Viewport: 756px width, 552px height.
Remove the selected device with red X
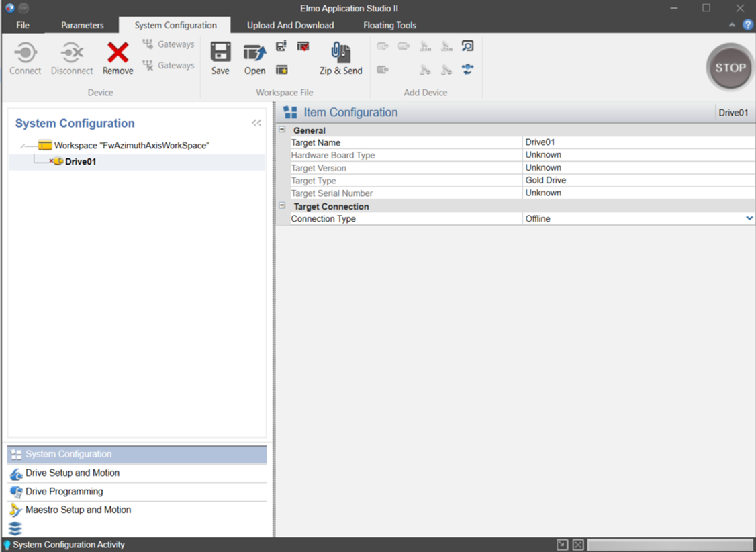(x=117, y=52)
